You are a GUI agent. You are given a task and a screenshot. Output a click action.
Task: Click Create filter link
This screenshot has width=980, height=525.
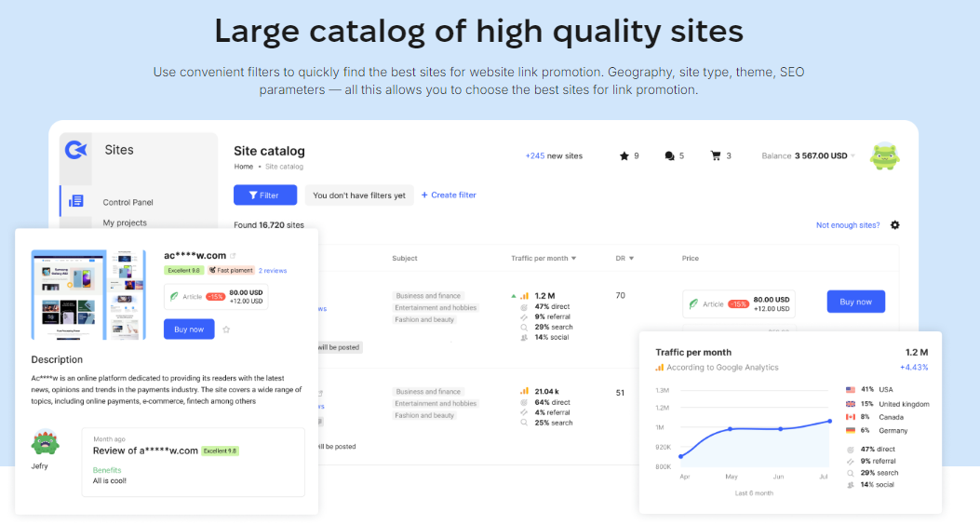click(449, 195)
